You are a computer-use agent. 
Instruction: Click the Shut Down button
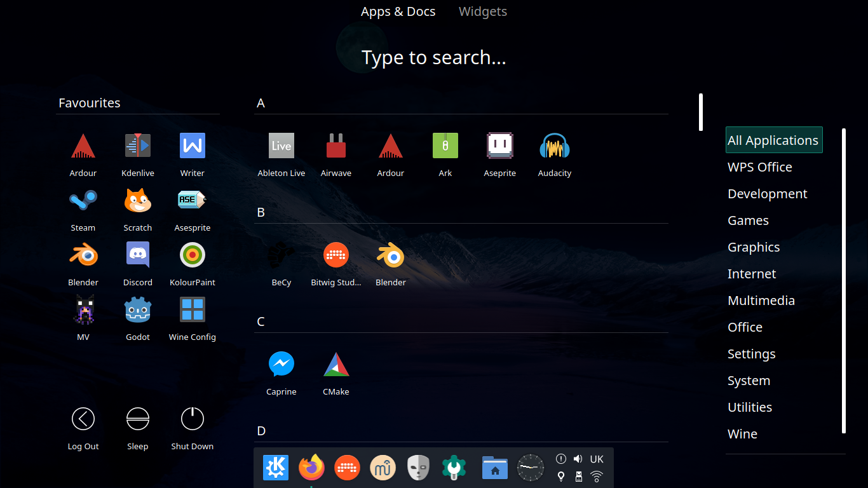click(193, 428)
